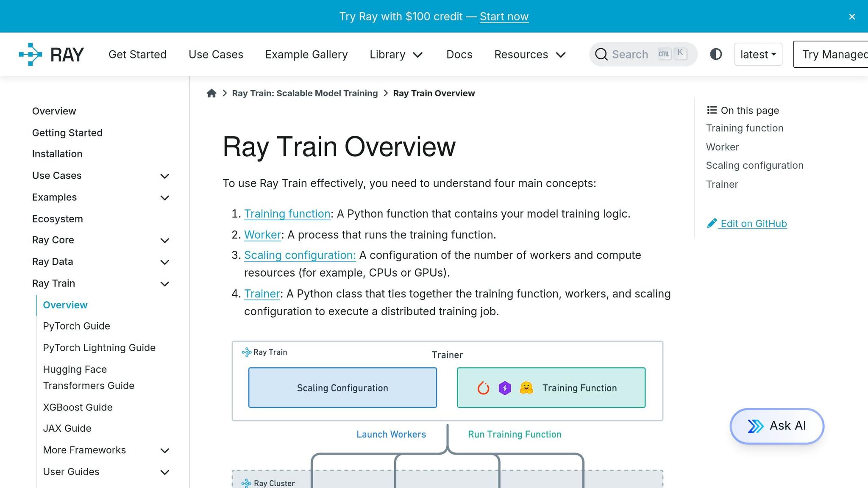The image size is (868, 488).
Task: Click the Training Function box text in the diagram
Action: (x=579, y=388)
